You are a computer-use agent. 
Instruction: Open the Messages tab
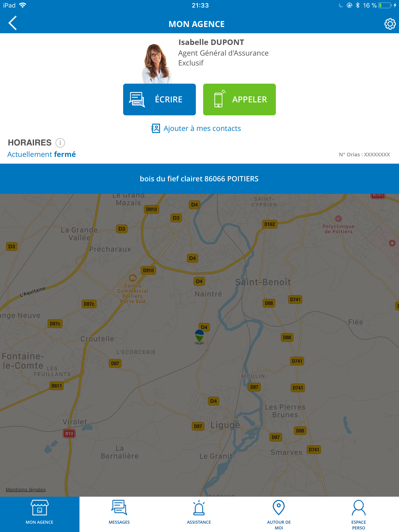119,514
